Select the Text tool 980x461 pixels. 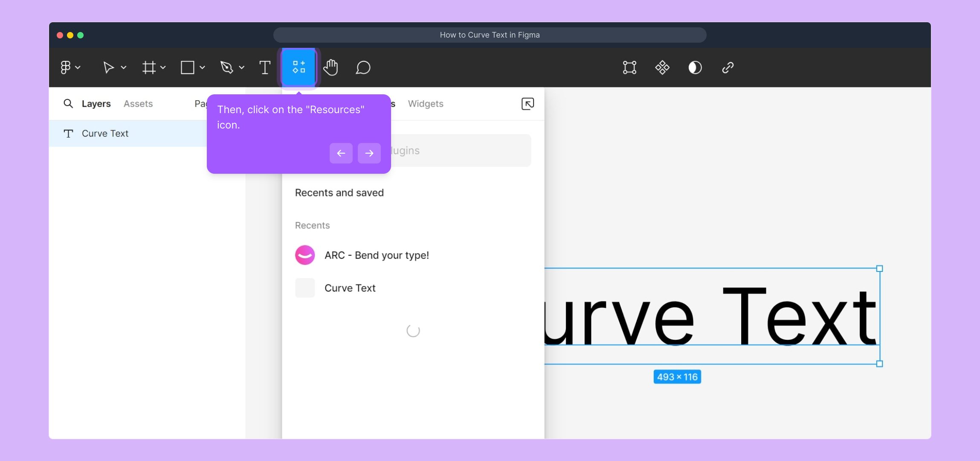[265, 67]
